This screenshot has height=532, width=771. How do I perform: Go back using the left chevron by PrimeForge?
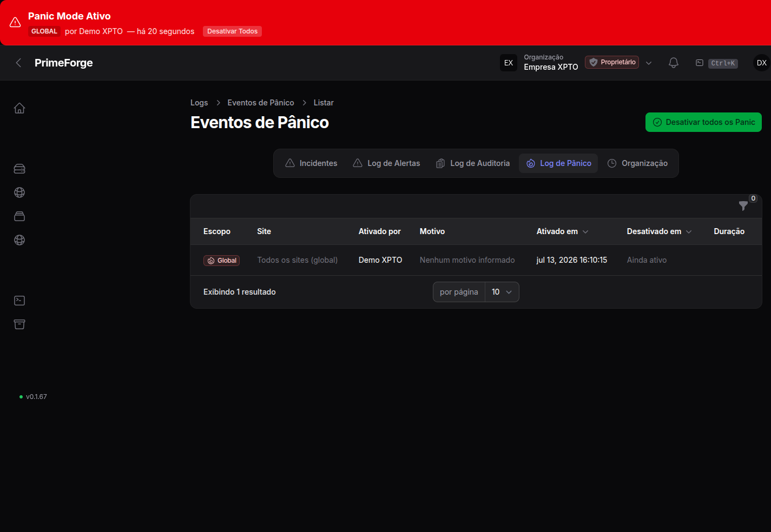[x=18, y=63]
